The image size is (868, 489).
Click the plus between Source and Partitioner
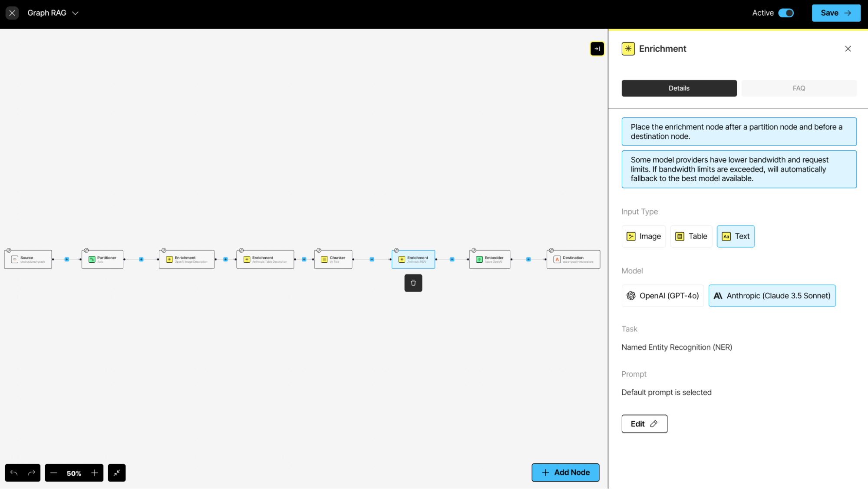pos(66,259)
